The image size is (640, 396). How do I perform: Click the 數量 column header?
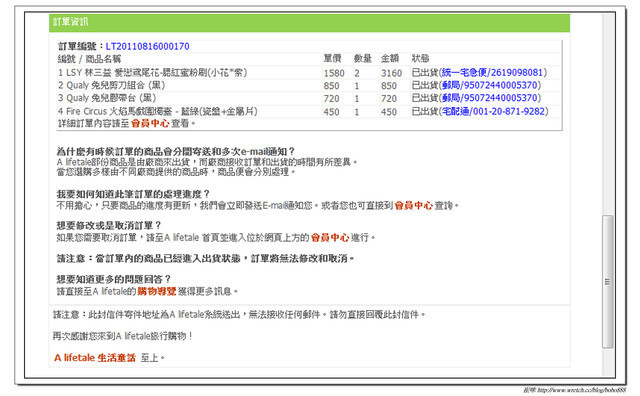tap(362, 59)
